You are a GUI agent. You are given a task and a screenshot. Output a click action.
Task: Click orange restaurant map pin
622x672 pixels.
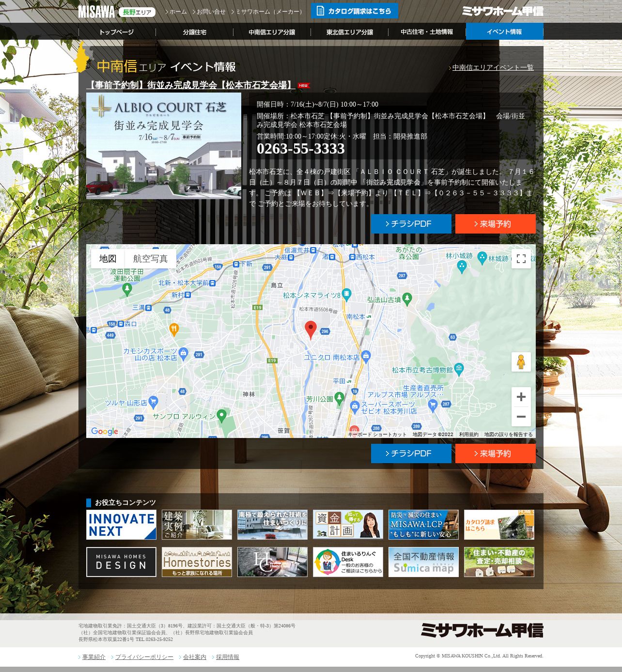[174, 330]
